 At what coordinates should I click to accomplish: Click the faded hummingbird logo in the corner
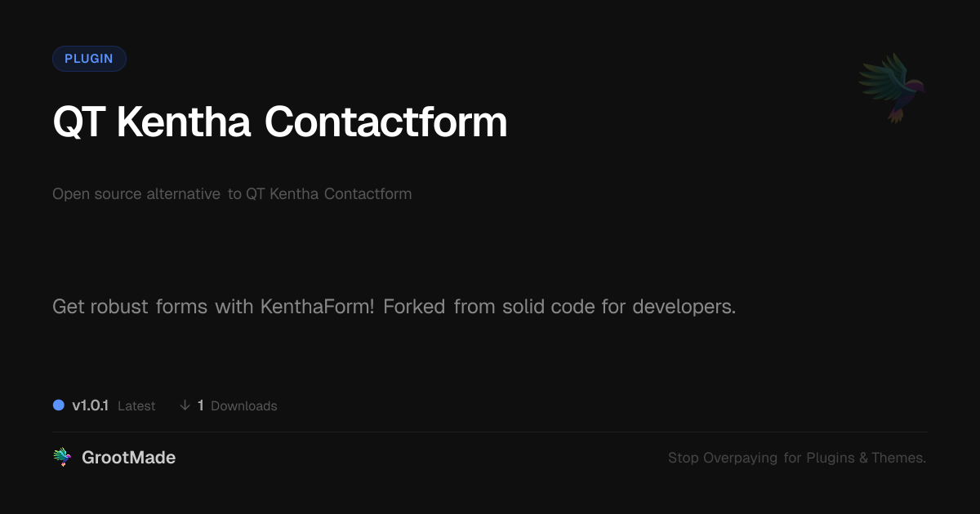(892, 87)
